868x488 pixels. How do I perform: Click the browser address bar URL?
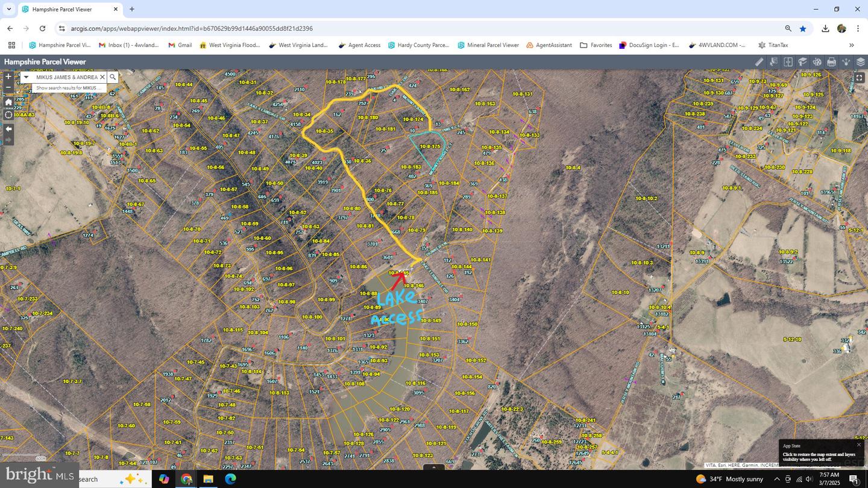point(192,28)
